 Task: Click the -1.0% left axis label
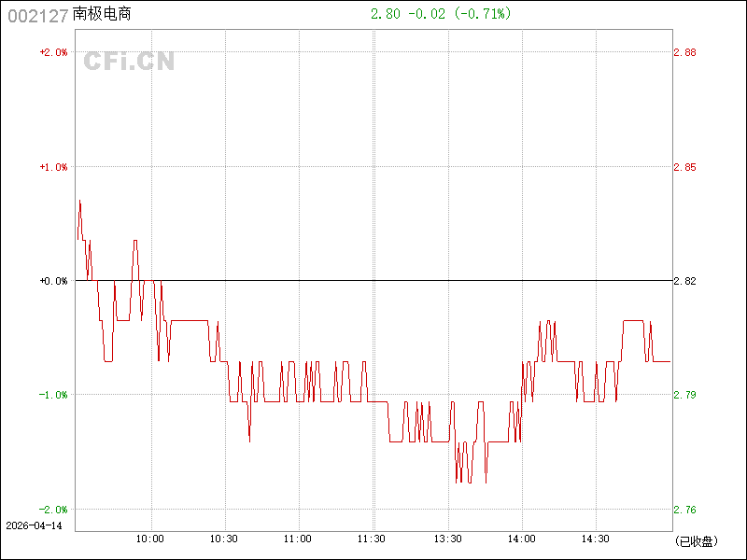click(53, 395)
